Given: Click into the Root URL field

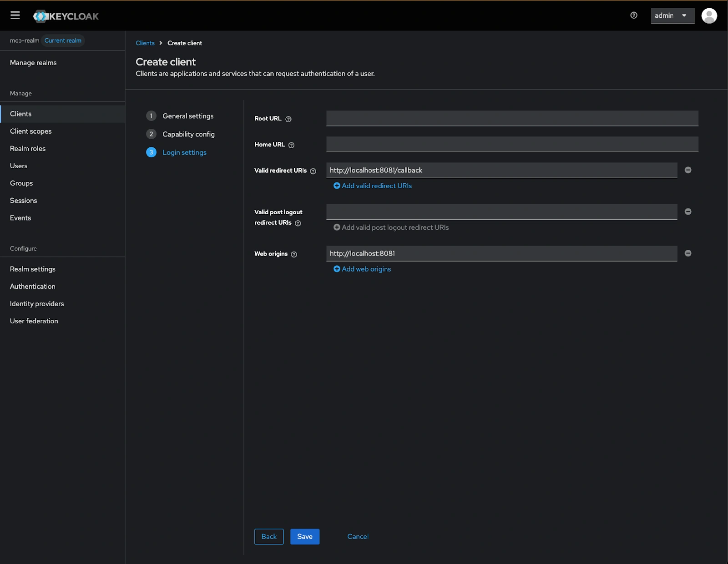Looking at the screenshot, I should 512,118.
